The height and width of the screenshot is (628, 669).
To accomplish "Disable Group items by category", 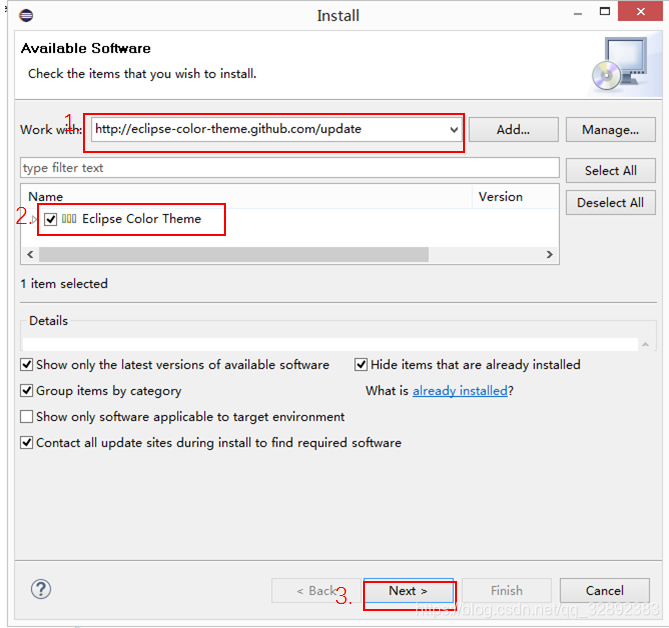I will 26,391.
